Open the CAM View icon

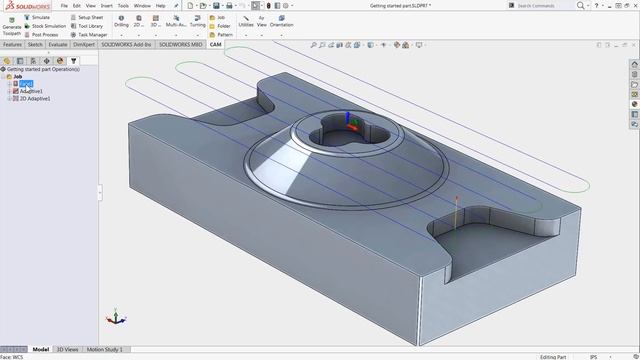(x=262, y=18)
